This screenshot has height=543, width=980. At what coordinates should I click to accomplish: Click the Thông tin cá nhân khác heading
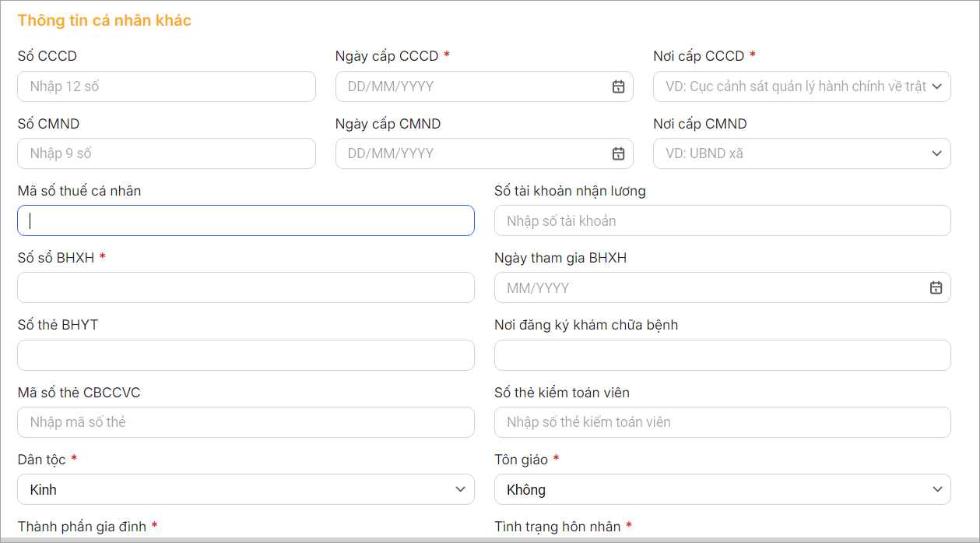[x=104, y=21]
